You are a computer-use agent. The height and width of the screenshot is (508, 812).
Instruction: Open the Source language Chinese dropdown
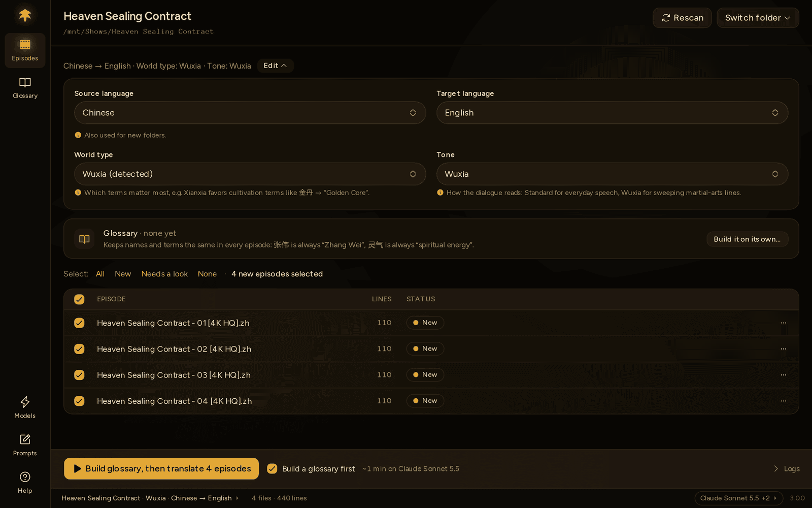tap(250, 113)
